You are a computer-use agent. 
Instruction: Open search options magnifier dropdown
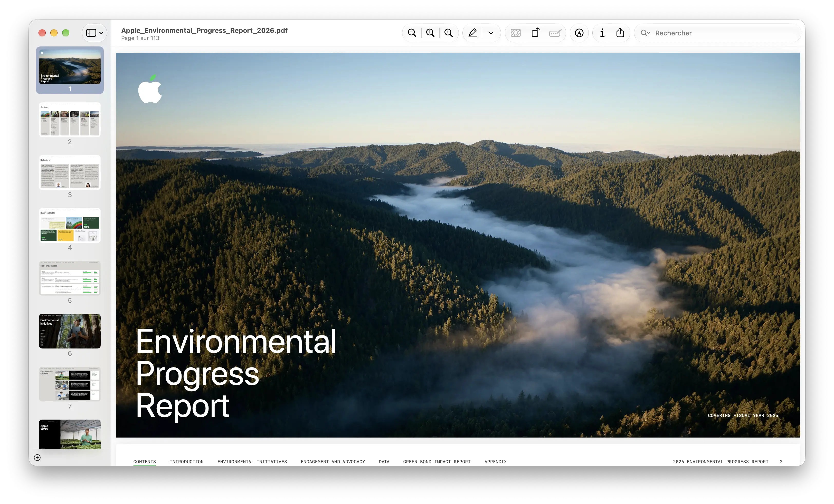645,33
